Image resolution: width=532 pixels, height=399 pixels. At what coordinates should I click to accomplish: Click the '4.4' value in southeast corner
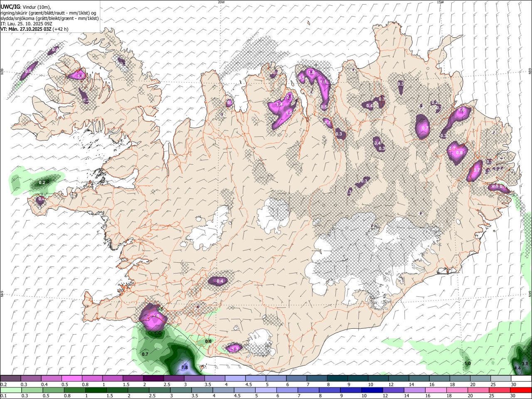(x=517, y=368)
